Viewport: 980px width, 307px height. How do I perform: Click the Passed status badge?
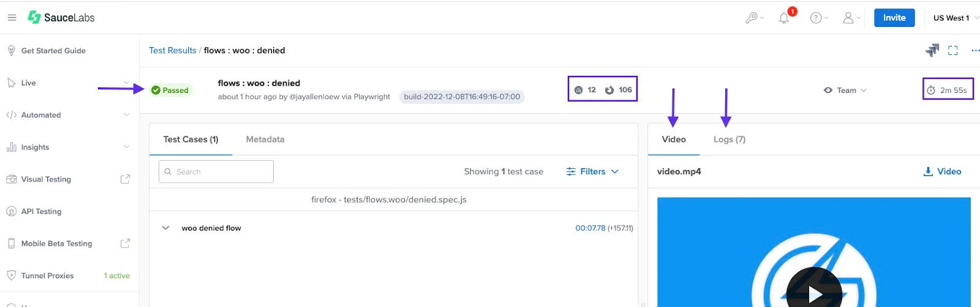tap(170, 91)
